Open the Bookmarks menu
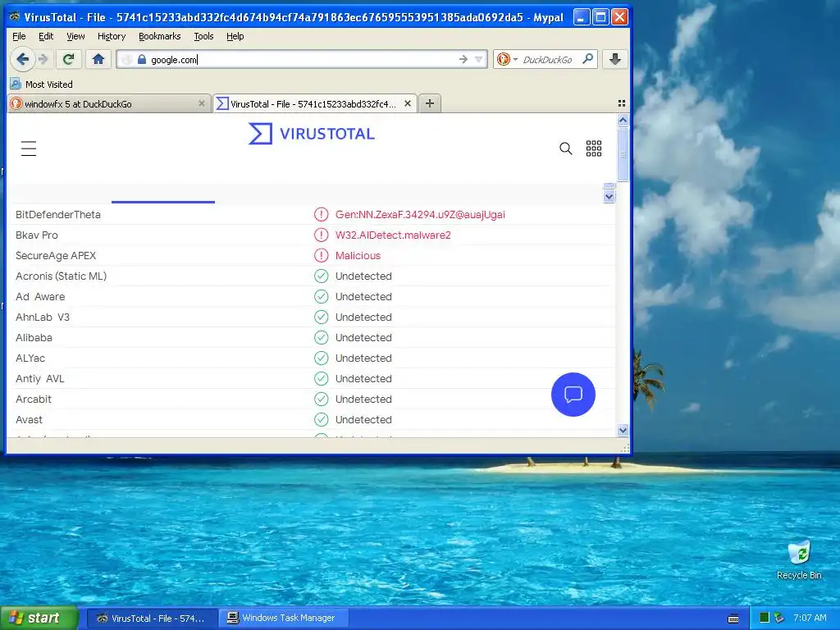The image size is (840, 630). (x=160, y=36)
